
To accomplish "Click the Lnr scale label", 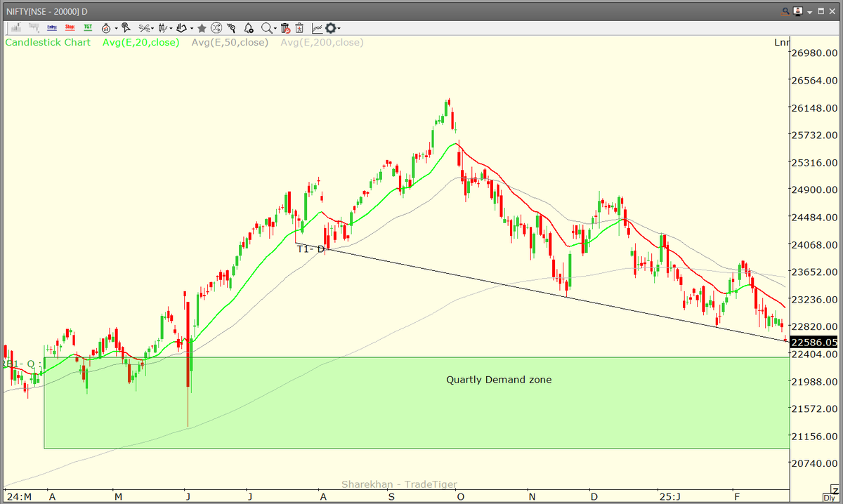I will (782, 42).
